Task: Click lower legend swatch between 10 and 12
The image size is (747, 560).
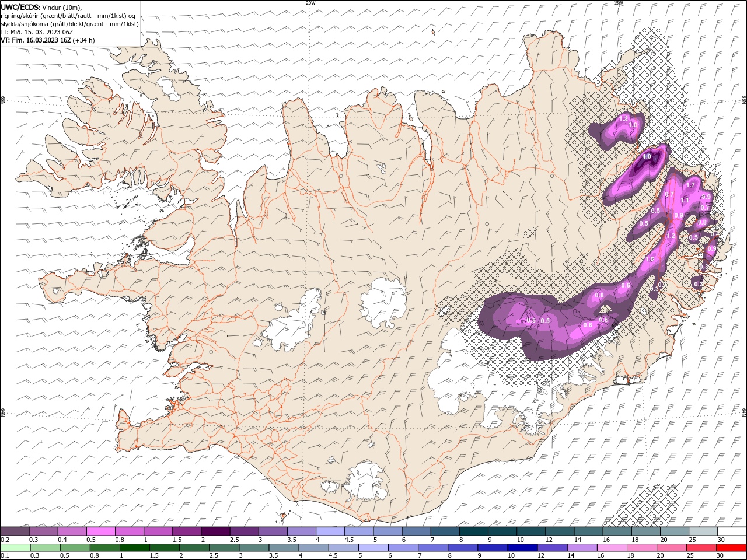Action: (522, 548)
